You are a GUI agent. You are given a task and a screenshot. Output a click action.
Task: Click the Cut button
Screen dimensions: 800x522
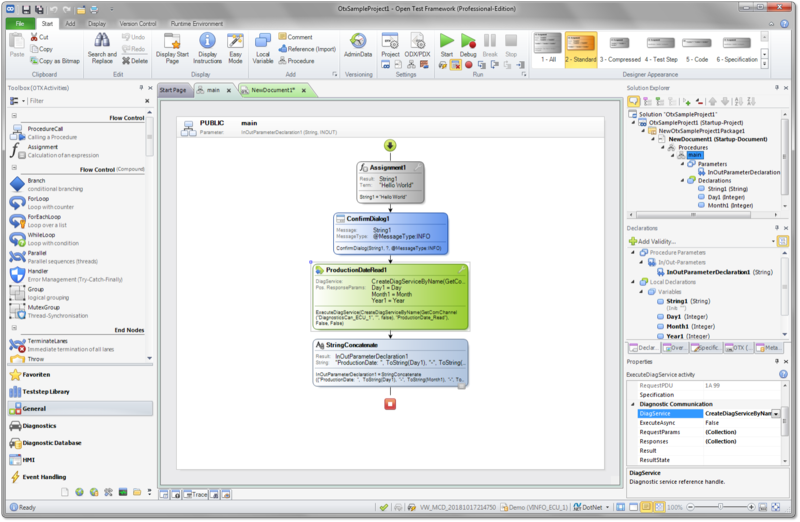pos(39,37)
